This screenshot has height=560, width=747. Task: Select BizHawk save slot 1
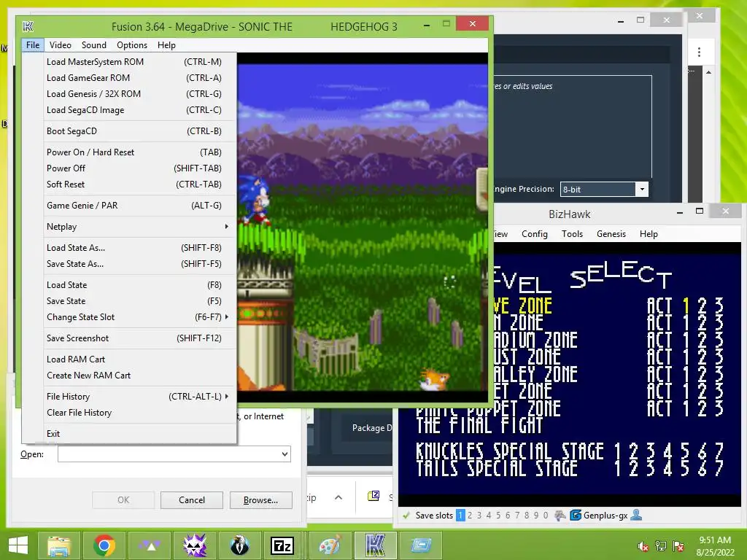460,516
